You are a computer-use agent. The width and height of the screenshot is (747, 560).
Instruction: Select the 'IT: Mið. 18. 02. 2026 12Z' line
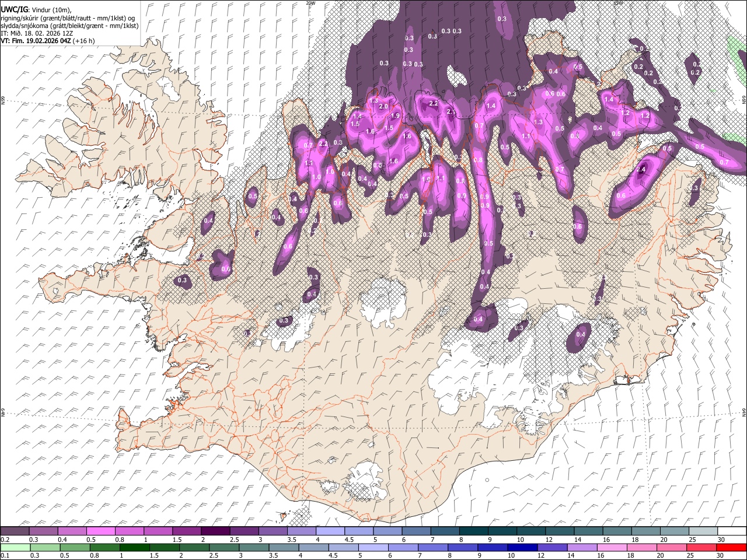tap(37, 33)
